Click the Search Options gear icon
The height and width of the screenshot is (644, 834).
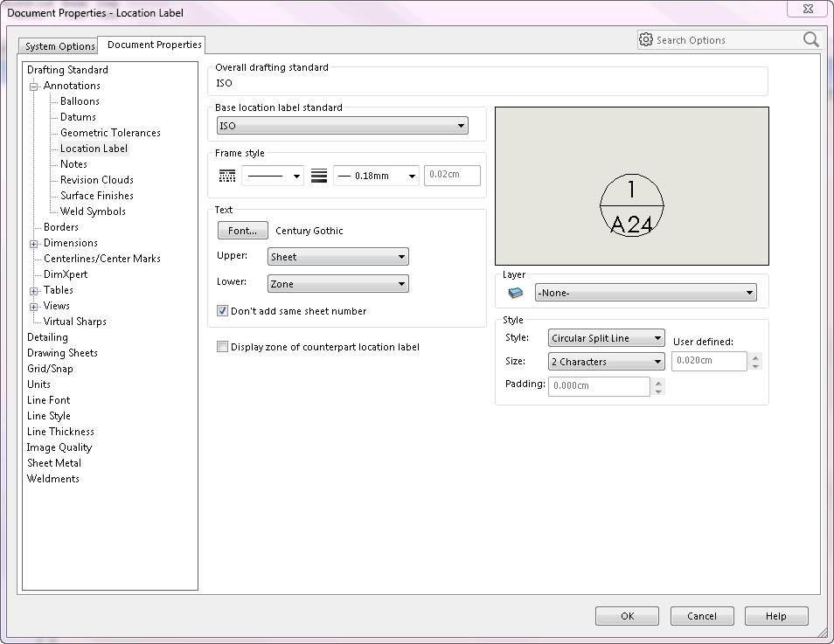(646, 40)
